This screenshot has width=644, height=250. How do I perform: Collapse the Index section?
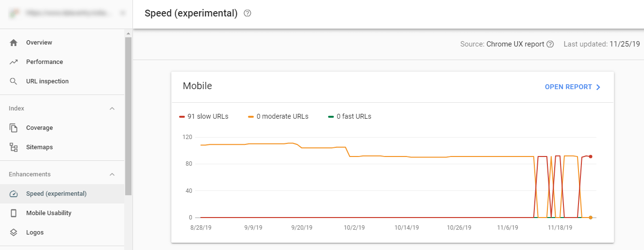[x=112, y=109]
